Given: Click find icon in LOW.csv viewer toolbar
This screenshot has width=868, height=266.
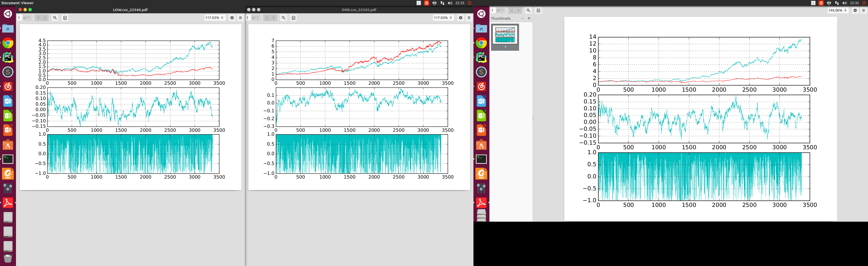Looking at the screenshot, I should pyautogui.click(x=55, y=18).
